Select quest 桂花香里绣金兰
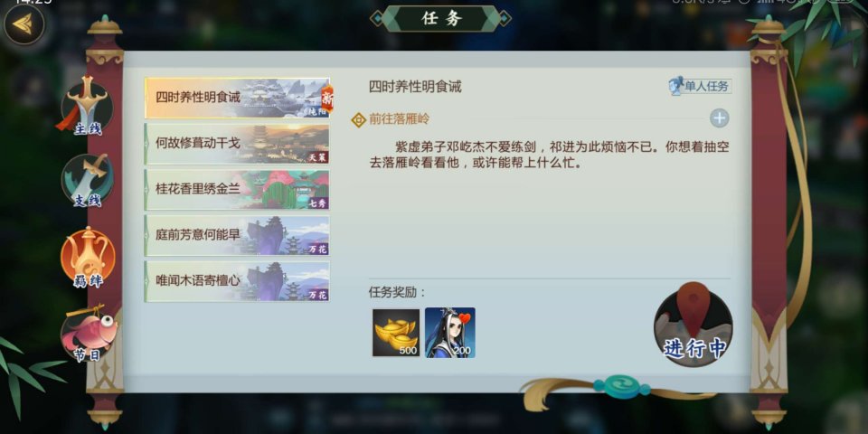This screenshot has height=434, width=868. click(x=237, y=189)
